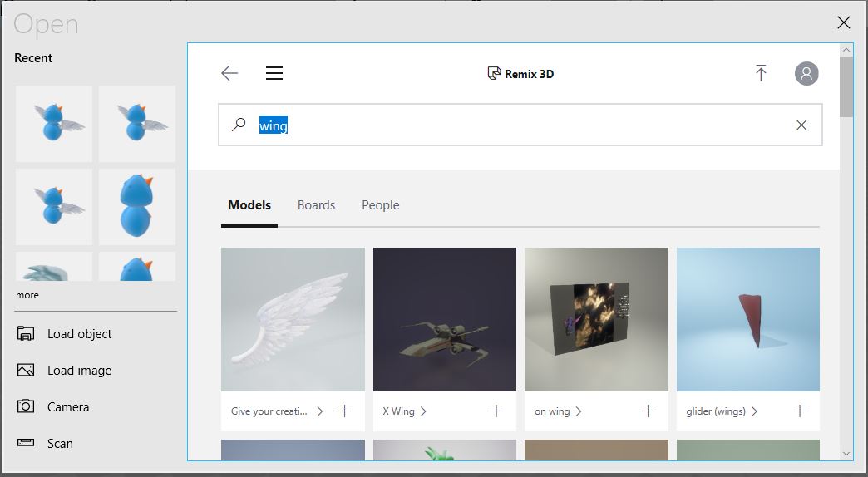Expand details chevron for 'Give your creati...'
This screenshot has height=477, width=868.
pos(320,411)
